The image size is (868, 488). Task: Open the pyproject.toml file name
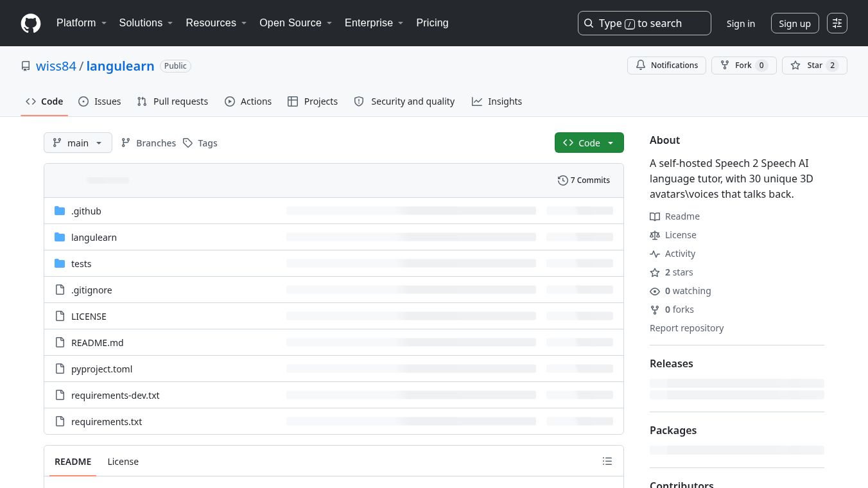click(101, 369)
